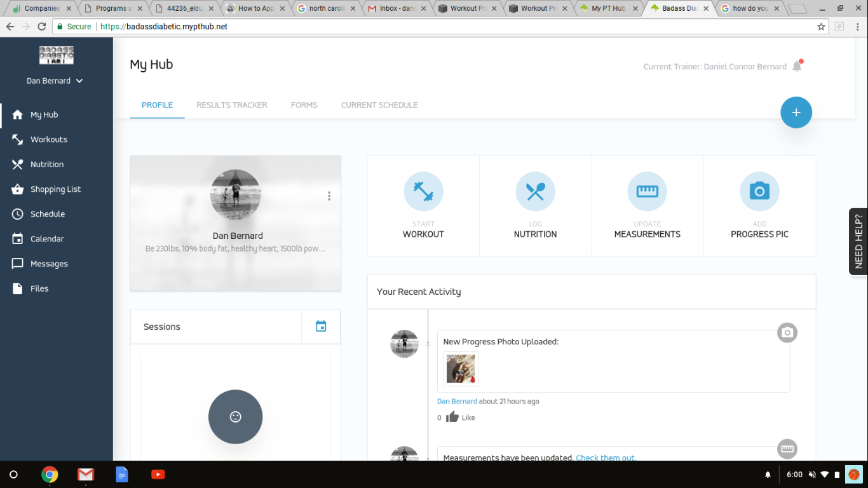
Task: Like the new progress photo activity
Action: tap(452, 416)
